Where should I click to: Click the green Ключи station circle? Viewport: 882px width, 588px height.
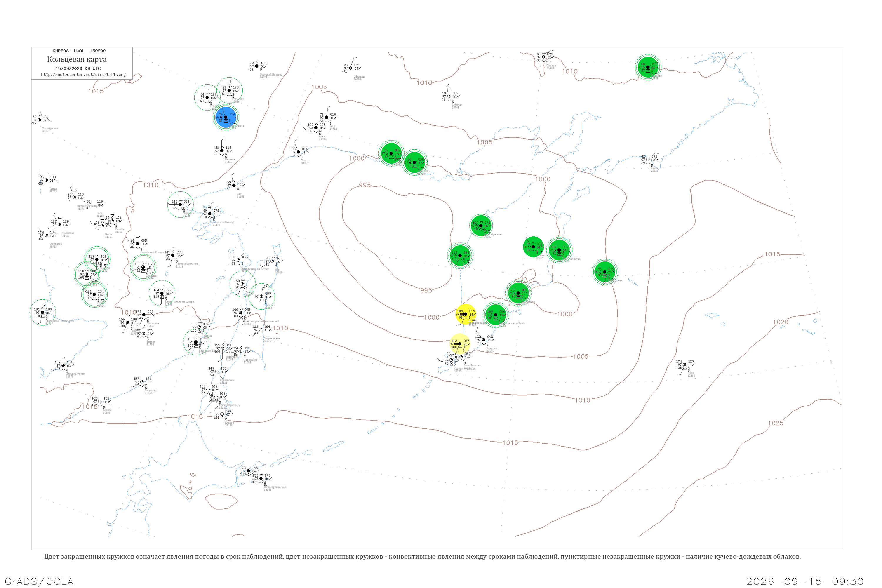[x=533, y=247]
